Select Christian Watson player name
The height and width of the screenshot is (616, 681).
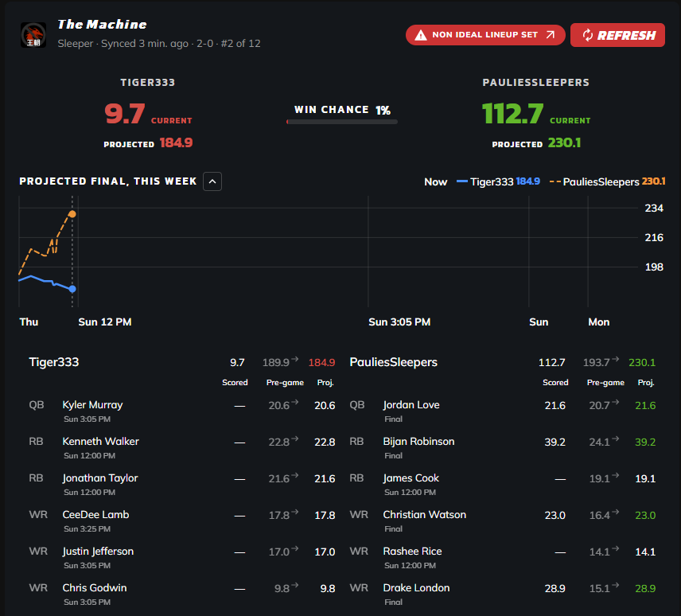click(x=424, y=515)
